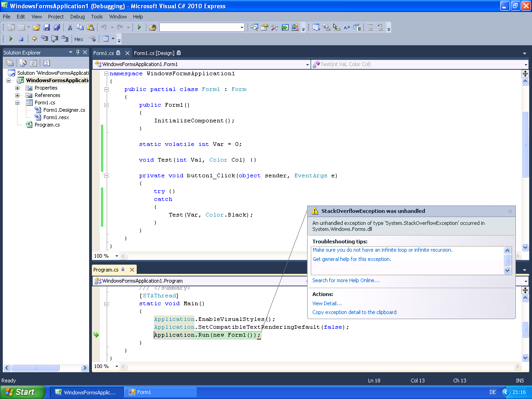This screenshot has width=532, height=399.
Task: Cut selection with the scissors icon
Action: [70, 28]
